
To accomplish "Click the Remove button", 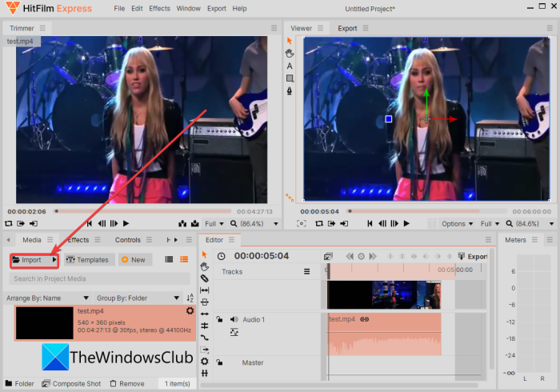I will click(x=127, y=384).
